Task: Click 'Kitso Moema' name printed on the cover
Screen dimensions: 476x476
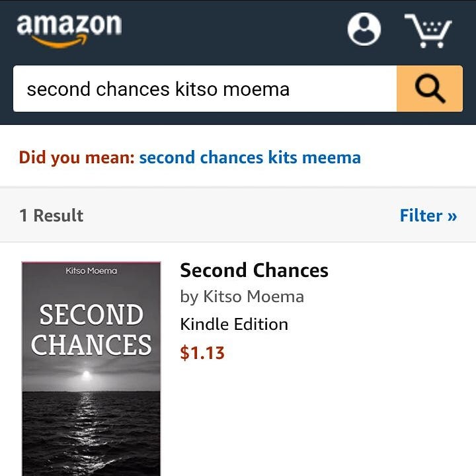Action: click(x=91, y=271)
